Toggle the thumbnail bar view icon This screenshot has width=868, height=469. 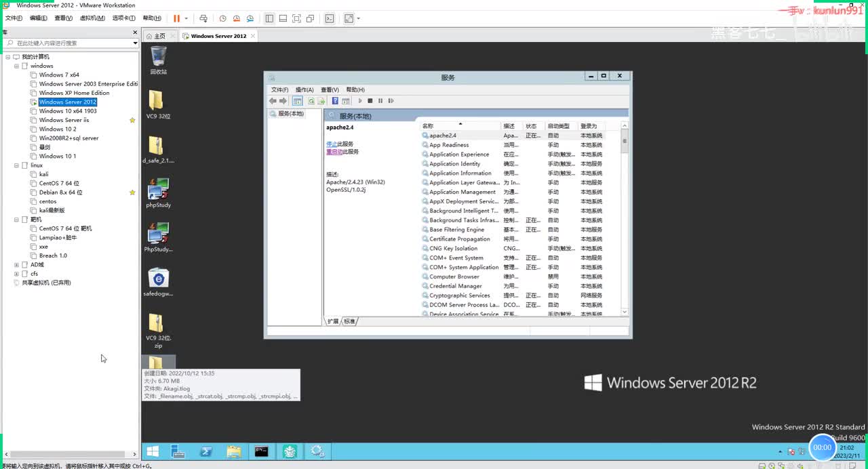(x=283, y=18)
